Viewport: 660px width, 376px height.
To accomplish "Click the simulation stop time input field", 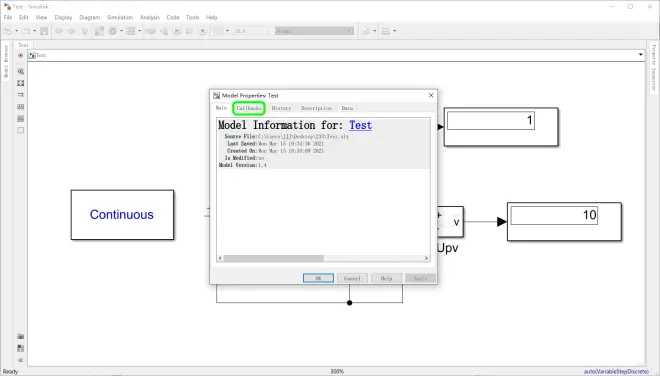I will (251, 31).
